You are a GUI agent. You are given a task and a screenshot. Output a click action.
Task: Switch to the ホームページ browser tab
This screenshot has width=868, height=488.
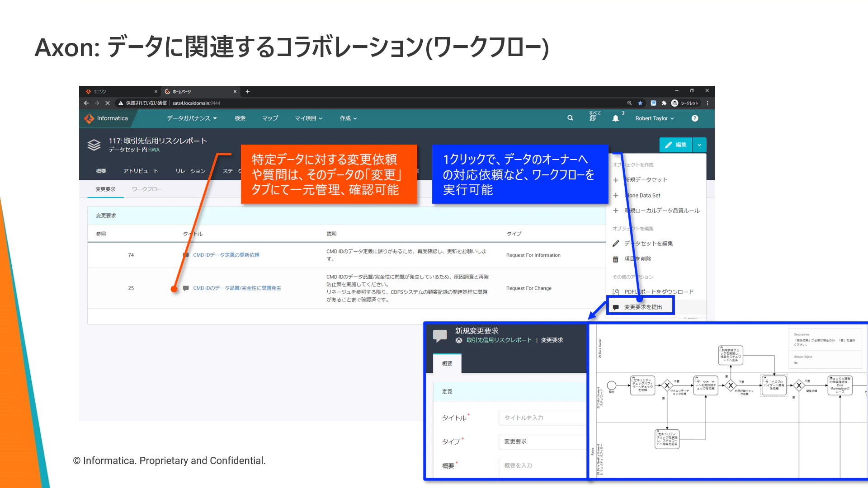(x=201, y=91)
